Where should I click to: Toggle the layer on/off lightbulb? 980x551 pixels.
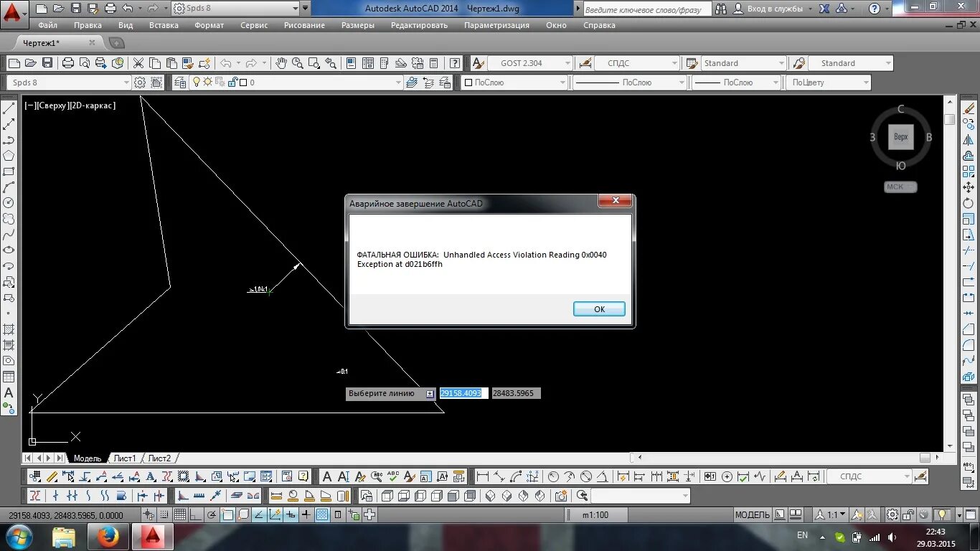197,83
